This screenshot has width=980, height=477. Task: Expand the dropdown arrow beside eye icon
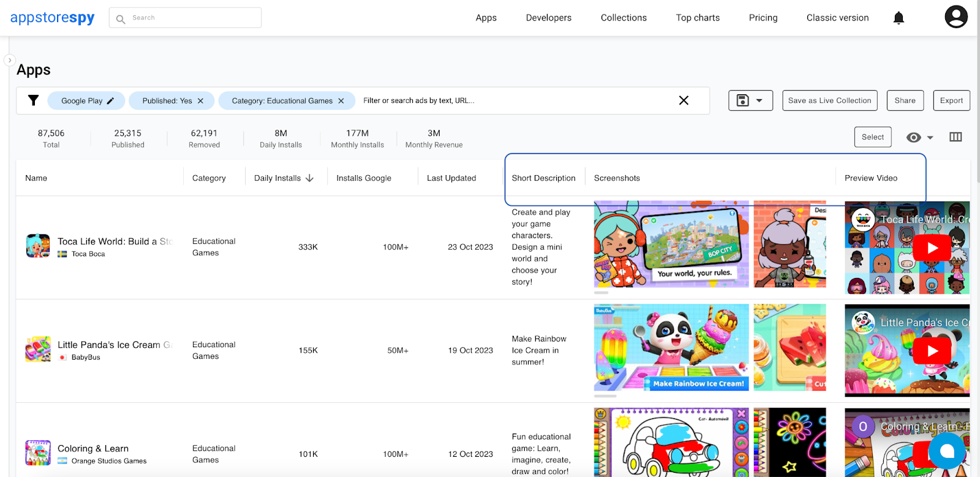coord(930,138)
